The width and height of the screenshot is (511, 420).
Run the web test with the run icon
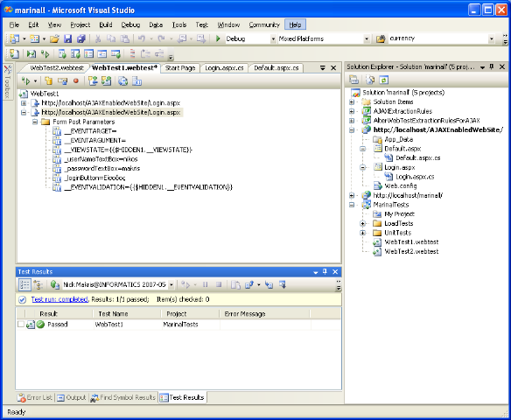pos(25,80)
